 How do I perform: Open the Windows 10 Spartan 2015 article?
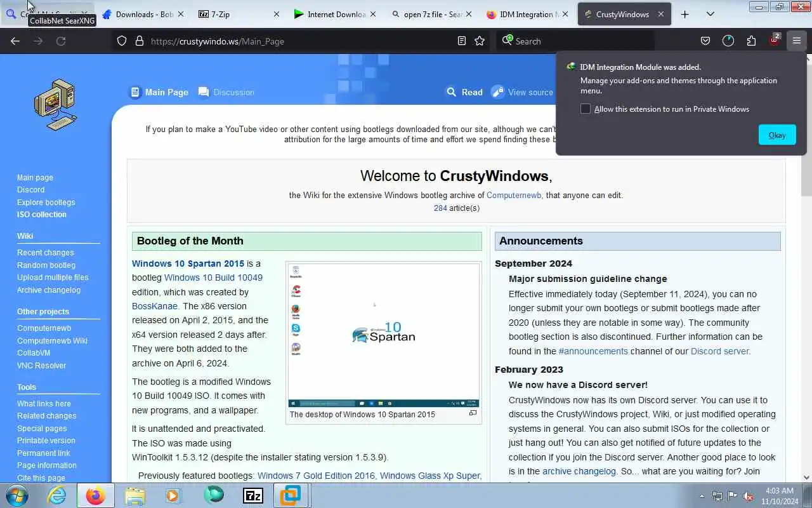(x=188, y=264)
